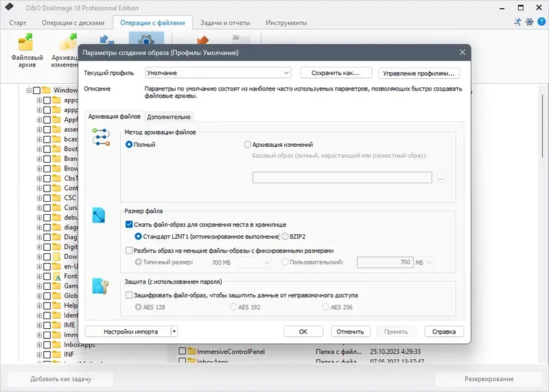Viewport: 549px width, 392px height.
Task: Open the help question mark icon
Action: tap(541, 22)
